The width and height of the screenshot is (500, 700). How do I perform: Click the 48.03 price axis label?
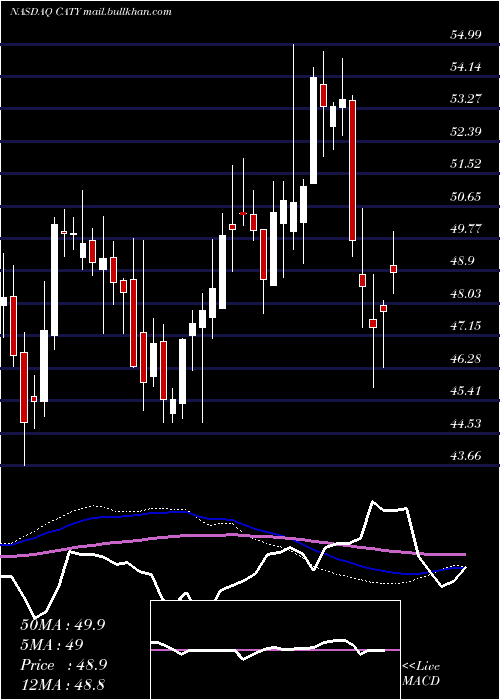[x=465, y=294]
